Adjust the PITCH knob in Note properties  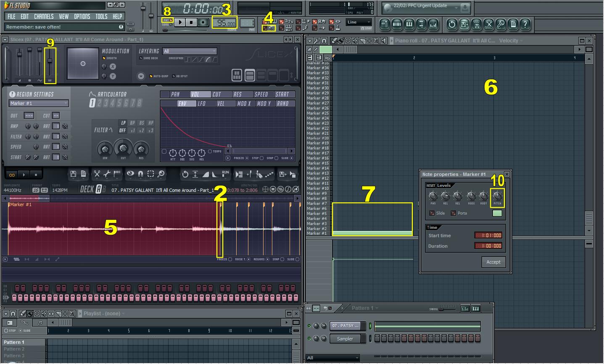(497, 196)
